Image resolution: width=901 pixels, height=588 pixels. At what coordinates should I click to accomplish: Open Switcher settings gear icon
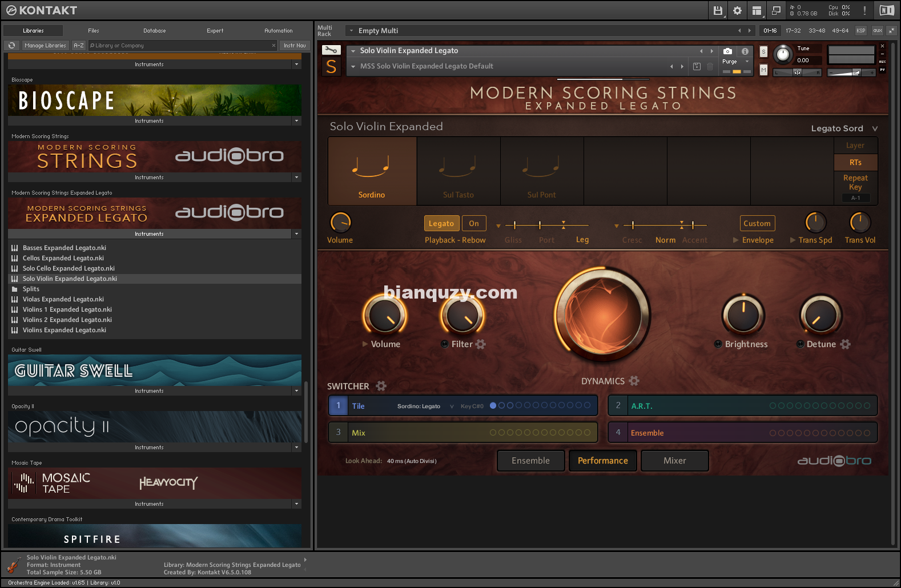pos(381,386)
